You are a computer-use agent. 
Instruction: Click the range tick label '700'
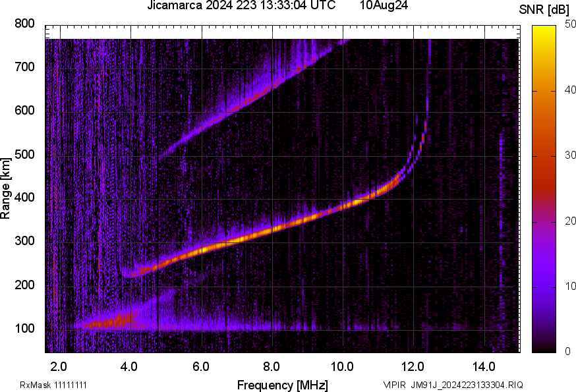[x=24, y=67]
